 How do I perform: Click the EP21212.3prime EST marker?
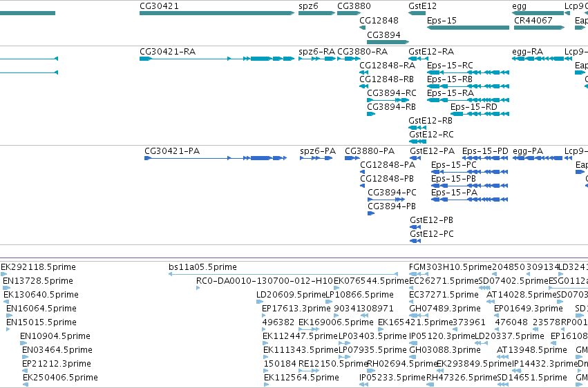(25, 371)
